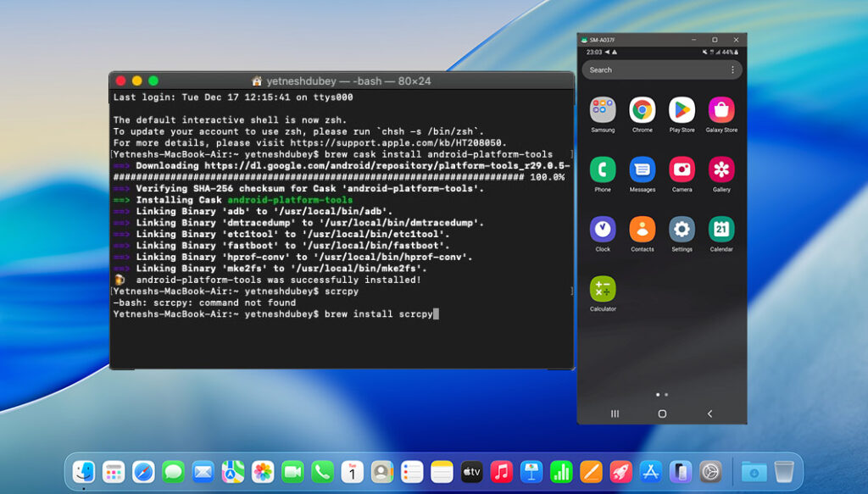Launch the Camera app on the phone
Screen dimensions: 868x494
tap(682, 169)
